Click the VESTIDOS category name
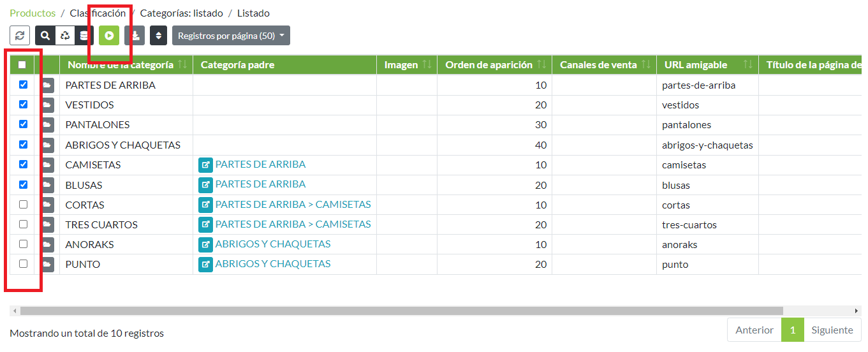868x352 pixels. click(x=89, y=105)
